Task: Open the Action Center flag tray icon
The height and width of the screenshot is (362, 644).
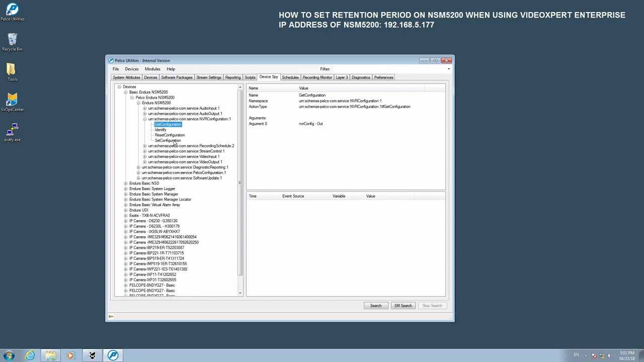Action: pos(594,356)
